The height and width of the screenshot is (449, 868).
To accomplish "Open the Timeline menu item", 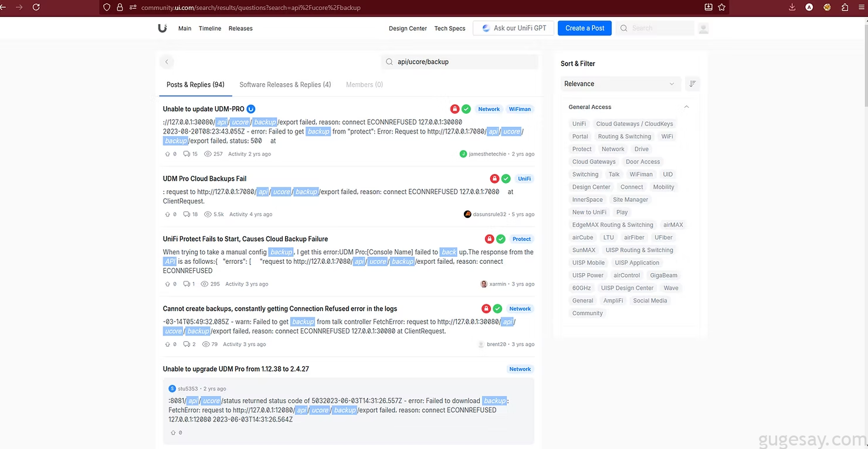I will pyautogui.click(x=210, y=28).
